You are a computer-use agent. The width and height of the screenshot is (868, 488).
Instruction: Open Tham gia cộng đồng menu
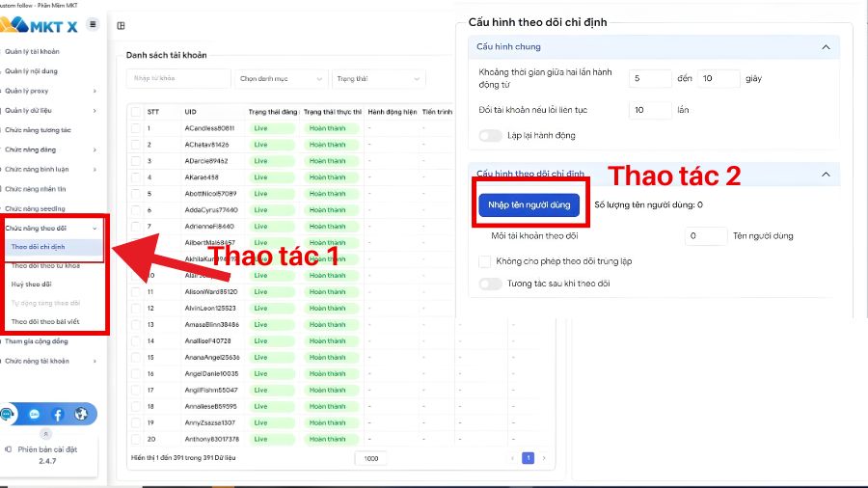[37, 341]
